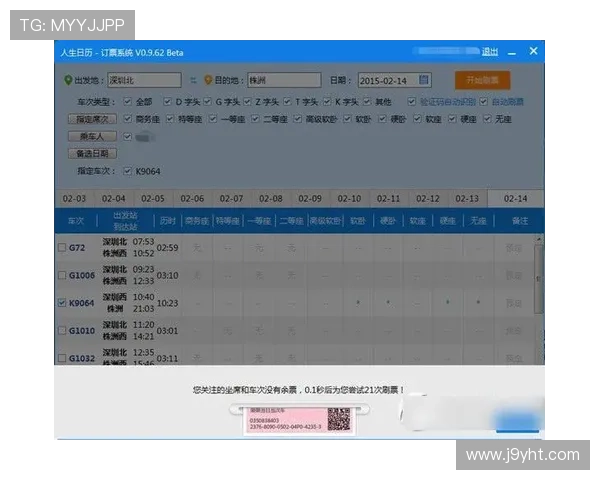
Task: Click the 历时 column header
Action: click(168, 221)
